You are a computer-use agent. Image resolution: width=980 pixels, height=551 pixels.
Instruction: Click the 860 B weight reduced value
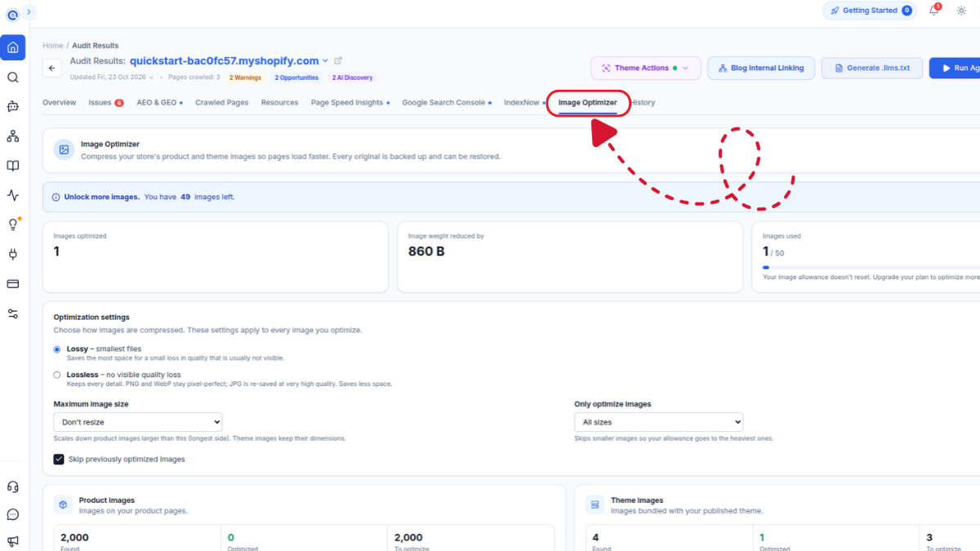(426, 251)
